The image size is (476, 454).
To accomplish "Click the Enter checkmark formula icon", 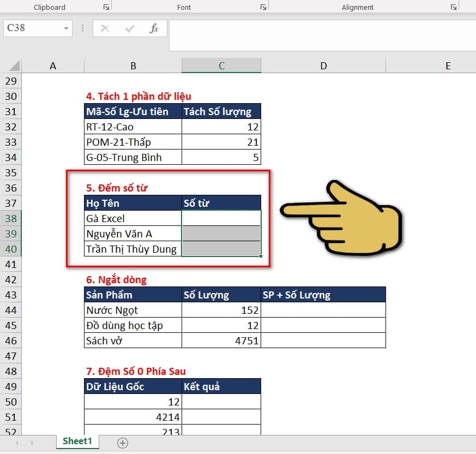I will tap(130, 28).
